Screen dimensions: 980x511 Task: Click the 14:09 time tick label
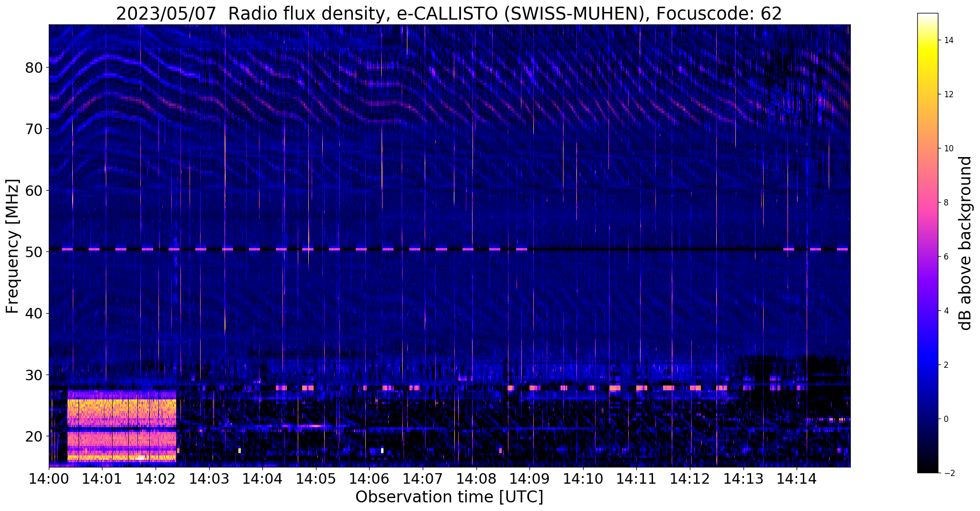(529, 478)
